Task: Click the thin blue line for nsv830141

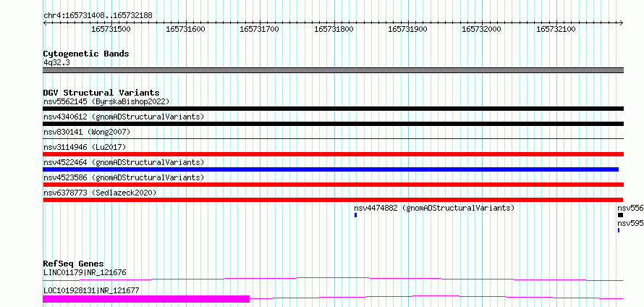Action: [333, 139]
